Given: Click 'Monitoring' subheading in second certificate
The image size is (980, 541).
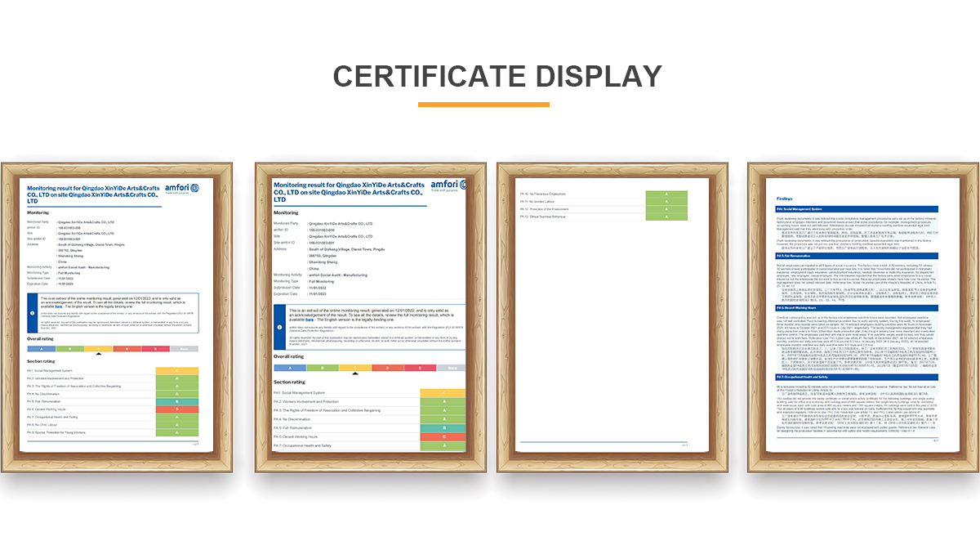Looking at the screenshot, I should 287,212.
